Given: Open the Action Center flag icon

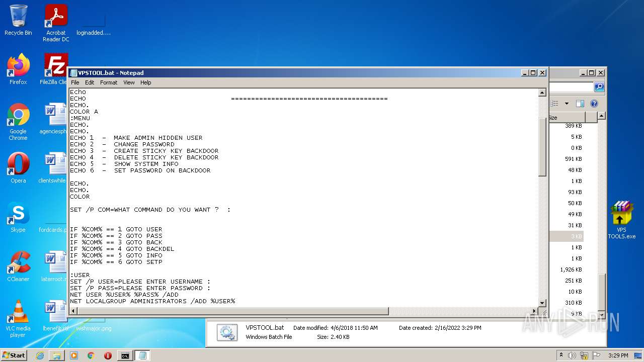Looking at the screenshot, I should tap(596, 355).
